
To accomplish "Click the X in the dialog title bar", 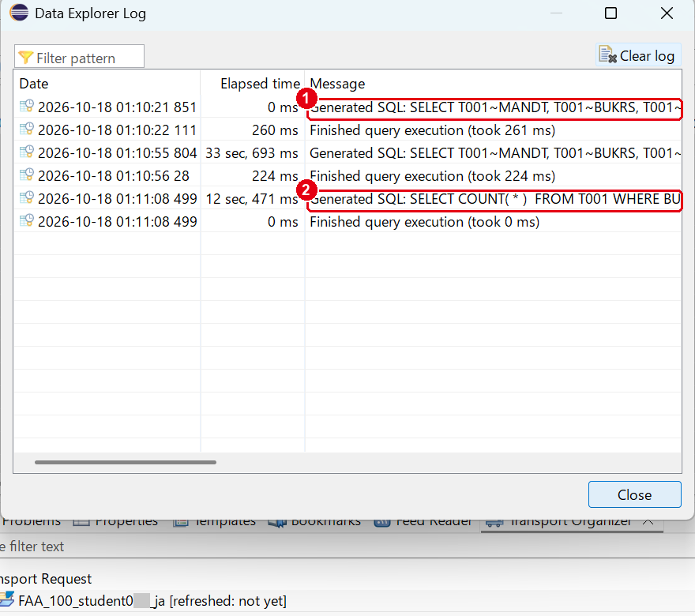I will tap(667, 13).
